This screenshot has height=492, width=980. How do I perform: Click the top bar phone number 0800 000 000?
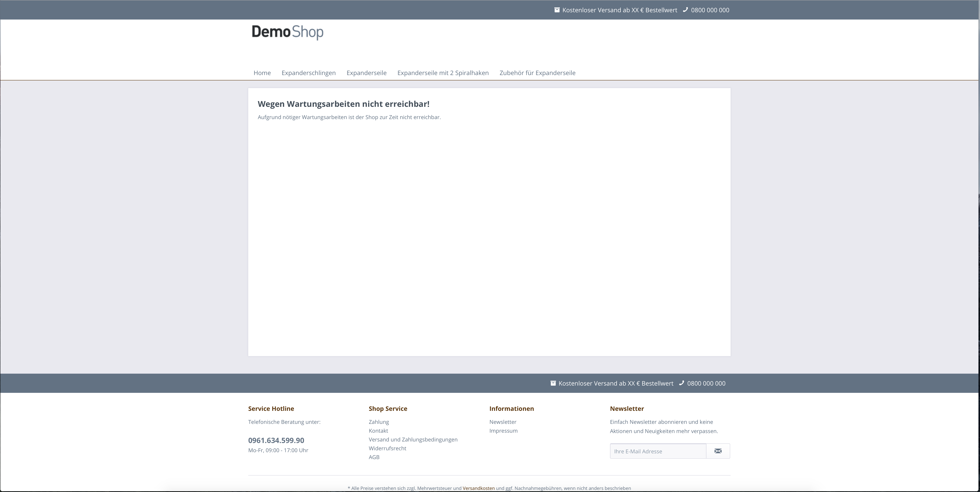coord(710,10)
